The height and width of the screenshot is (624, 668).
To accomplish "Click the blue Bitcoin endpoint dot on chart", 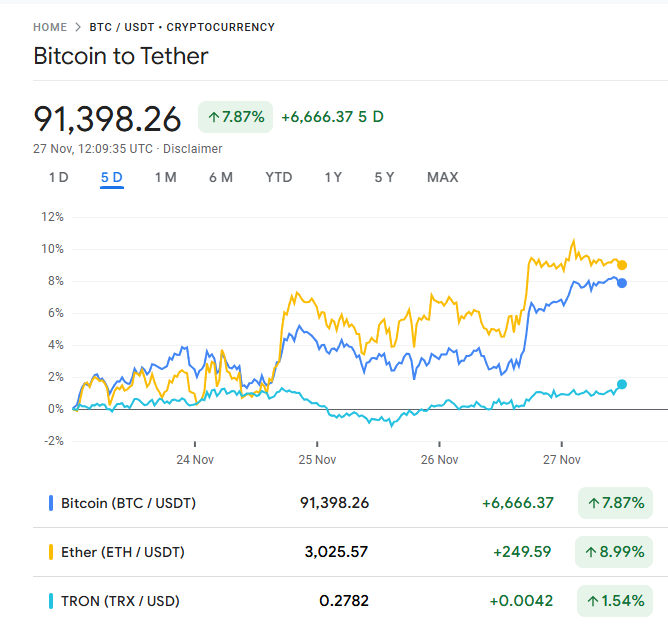I will 622,283.
